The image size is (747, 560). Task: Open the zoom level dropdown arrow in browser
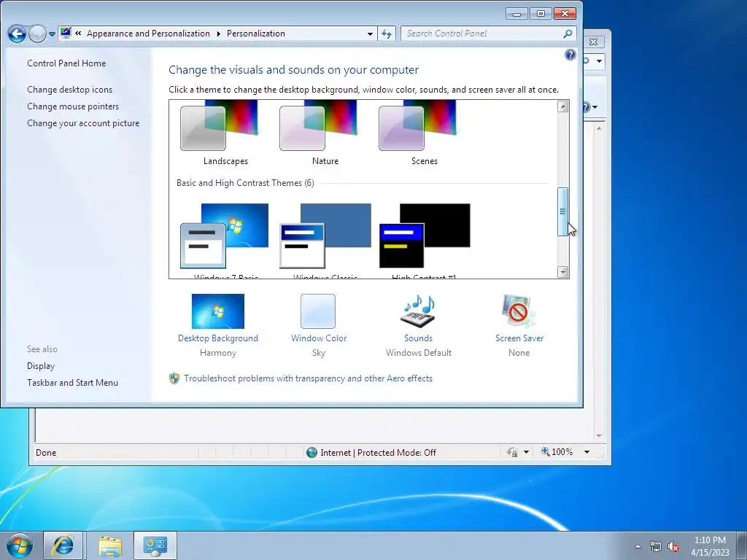click(587, 452)
